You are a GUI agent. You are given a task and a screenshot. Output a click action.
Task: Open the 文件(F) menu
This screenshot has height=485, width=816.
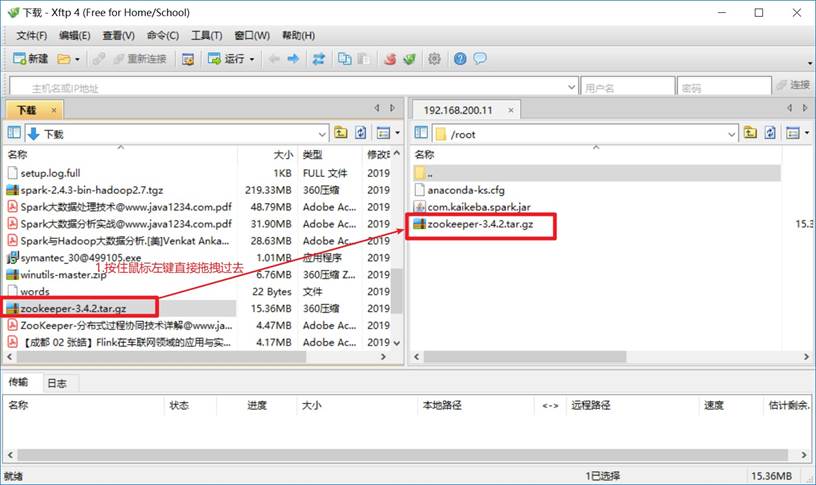tap(31, 35)
